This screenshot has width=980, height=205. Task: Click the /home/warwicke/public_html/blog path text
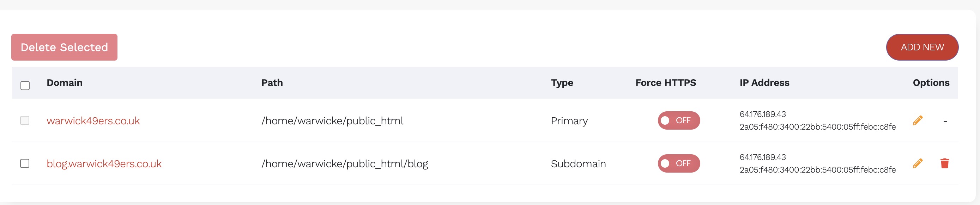click(344, 164)
